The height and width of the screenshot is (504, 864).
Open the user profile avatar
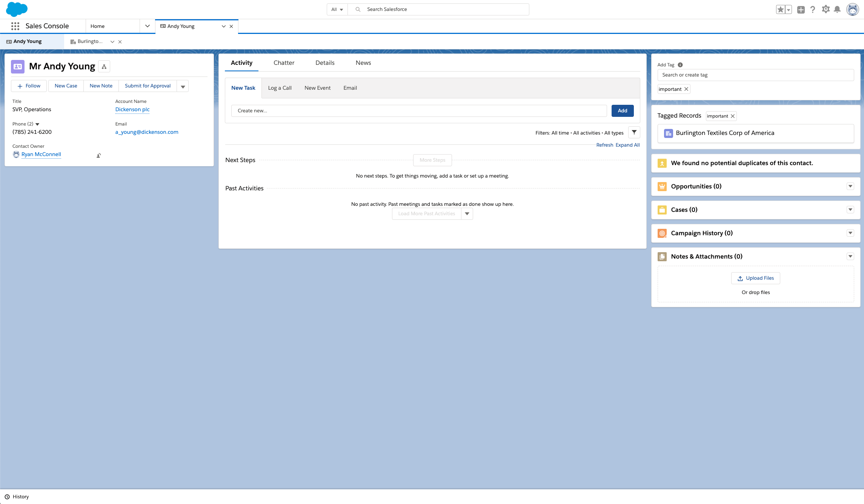852,9
